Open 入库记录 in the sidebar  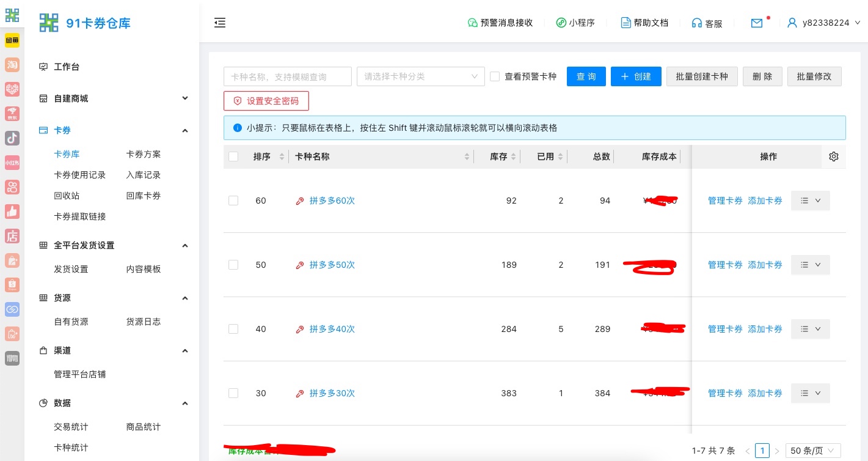pyautogui.click(x=144, y=175)
